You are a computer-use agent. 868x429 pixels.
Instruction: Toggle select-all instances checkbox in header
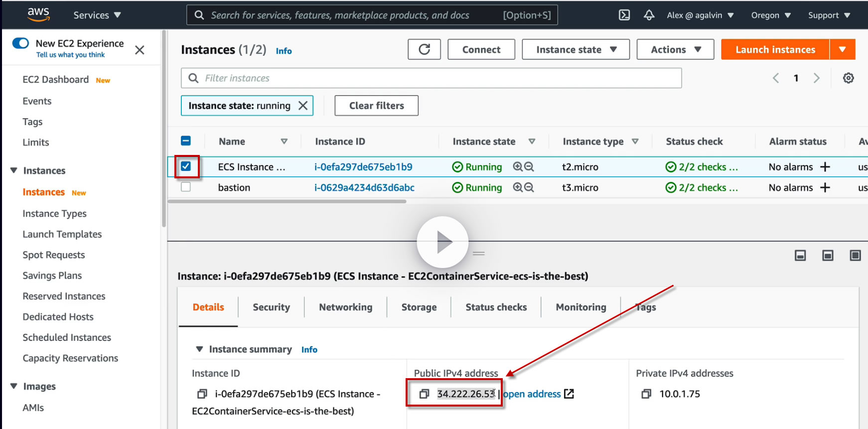coord(186,141)
